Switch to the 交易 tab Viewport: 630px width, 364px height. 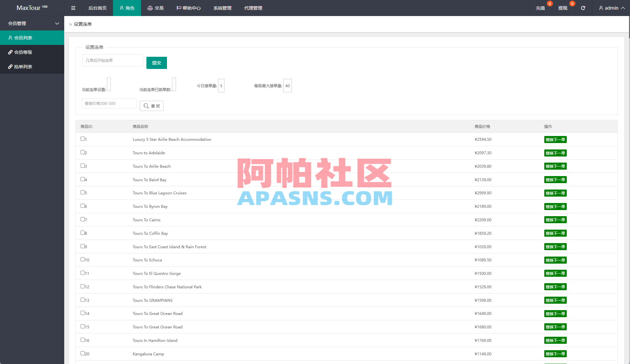(x=155, y=8)
